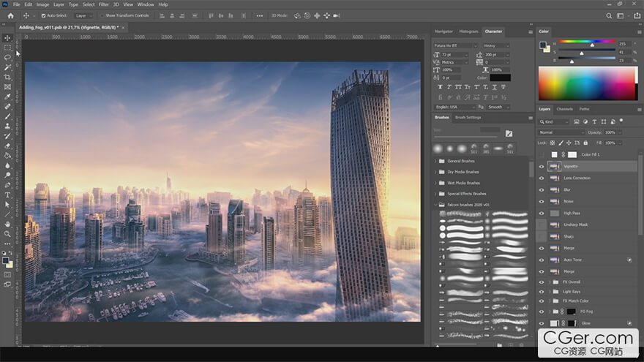Open the font style dropdown Heavy
Screen dimensions: 644x362
(x=496, y=45)
